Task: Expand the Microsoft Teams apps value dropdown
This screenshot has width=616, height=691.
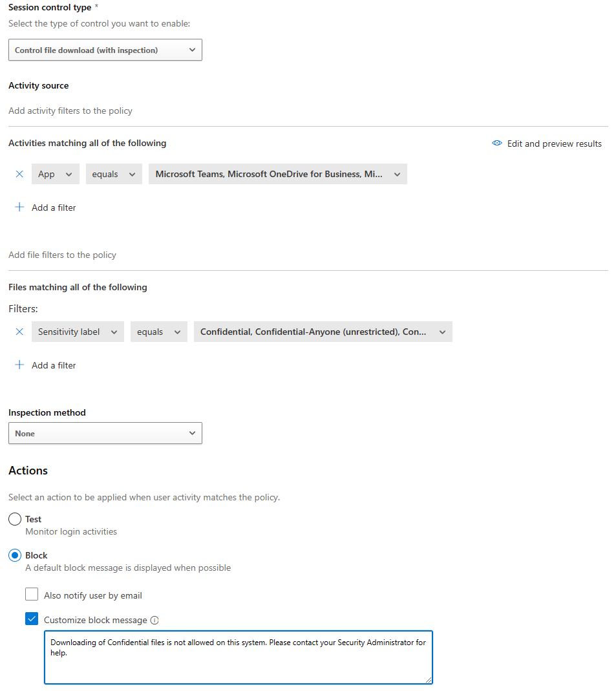Action: coord(278,174)
